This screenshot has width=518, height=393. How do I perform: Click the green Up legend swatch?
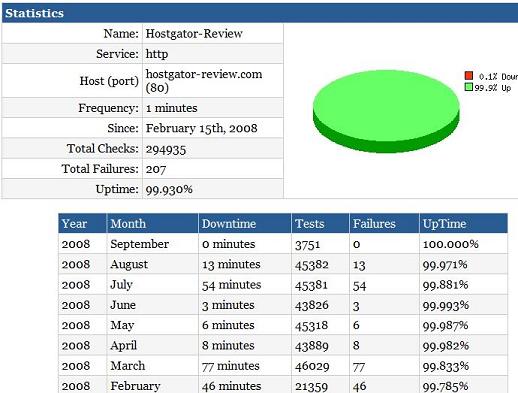469,87
